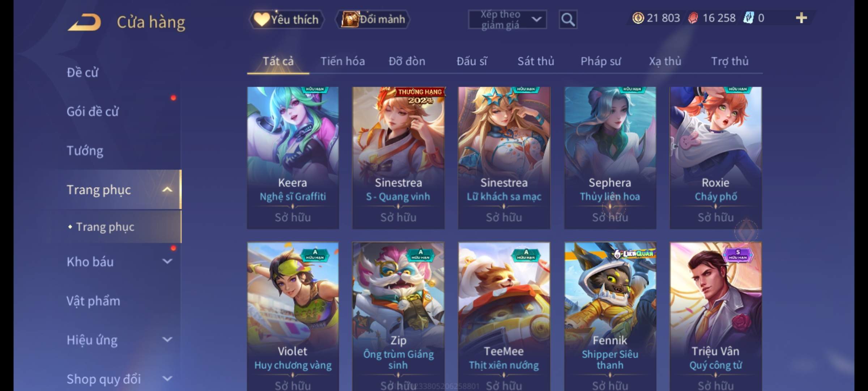Tap the blue voucher currency icon

[748, 18]
